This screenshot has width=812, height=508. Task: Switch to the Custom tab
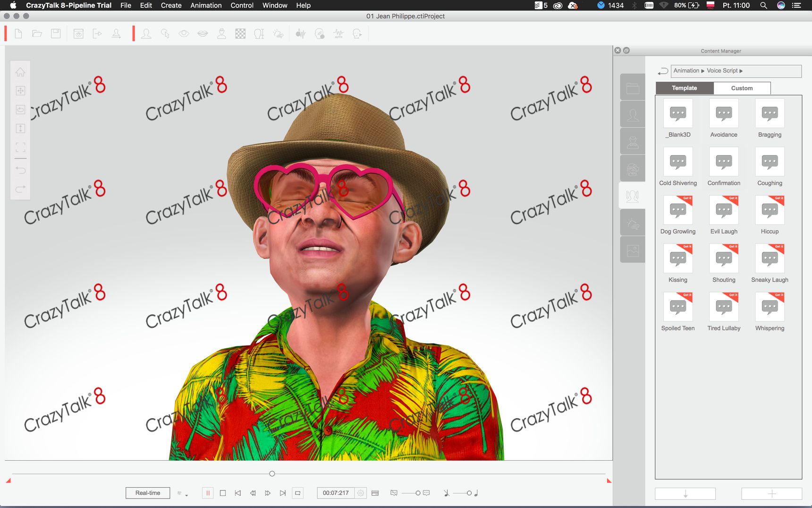point(742,88)
